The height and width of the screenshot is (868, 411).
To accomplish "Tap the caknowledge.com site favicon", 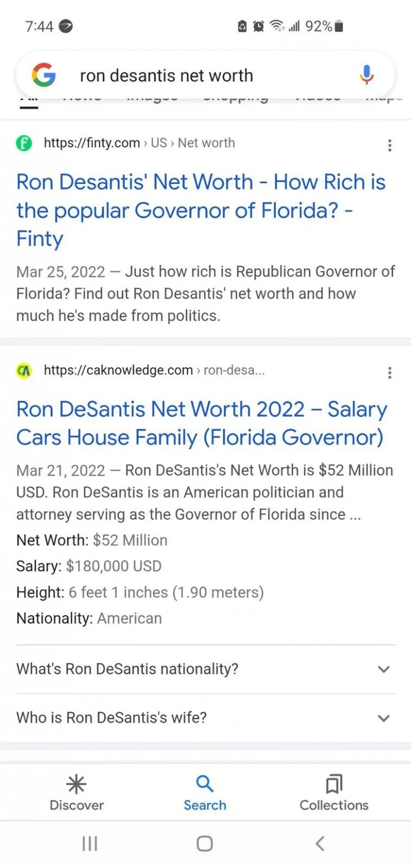I will click(x=24, y=371).
